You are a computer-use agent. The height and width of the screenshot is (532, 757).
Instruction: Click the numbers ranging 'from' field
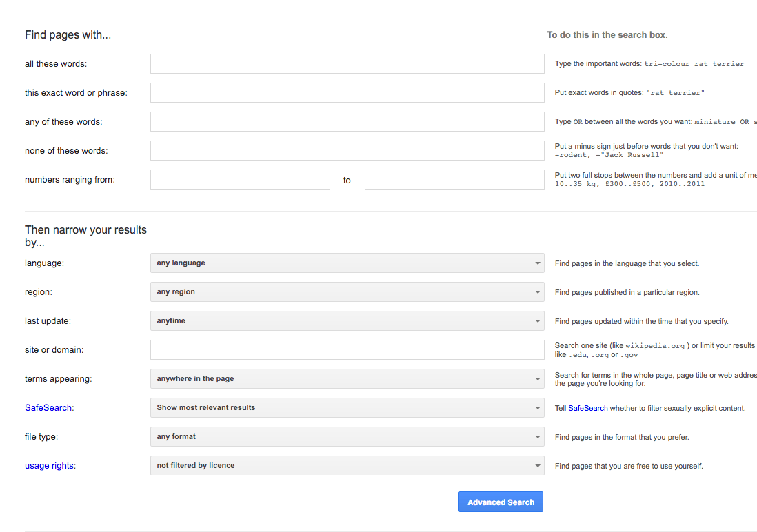coord(240,180)
